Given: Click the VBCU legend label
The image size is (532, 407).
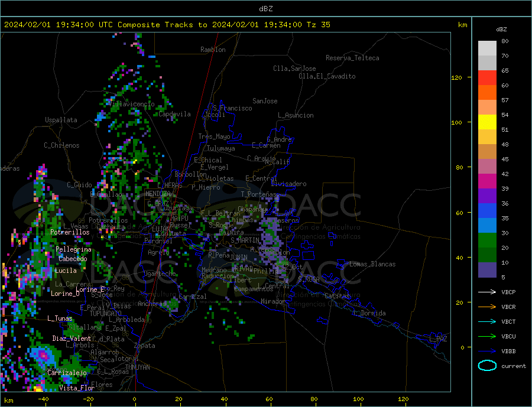Looking at the screenshot, I should 508,337.
